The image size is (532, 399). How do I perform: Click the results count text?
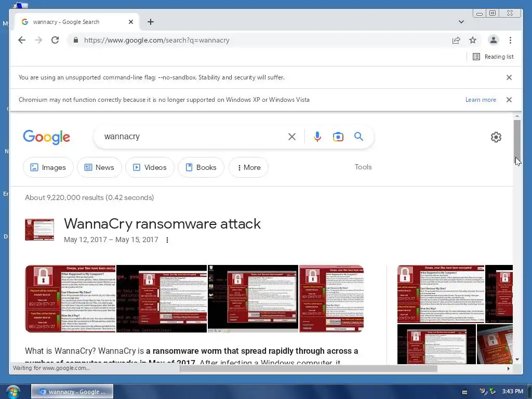click(89, 197)
